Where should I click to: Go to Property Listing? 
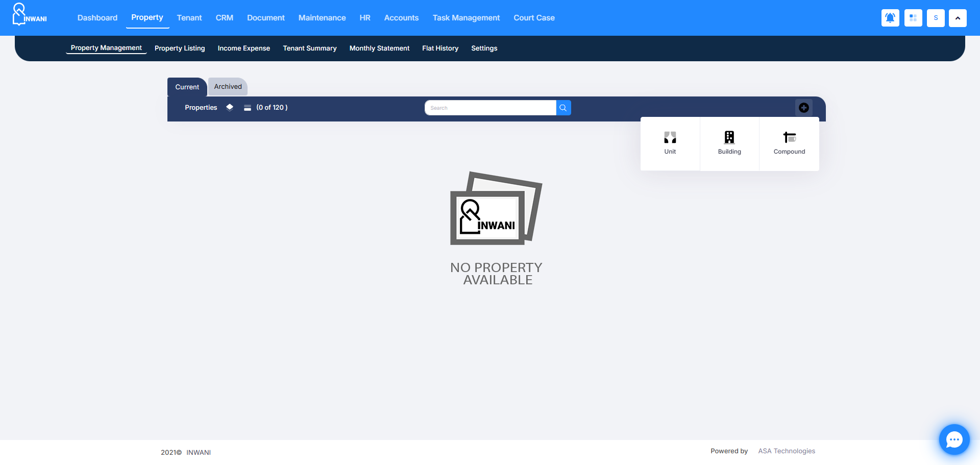click(180, 48)
